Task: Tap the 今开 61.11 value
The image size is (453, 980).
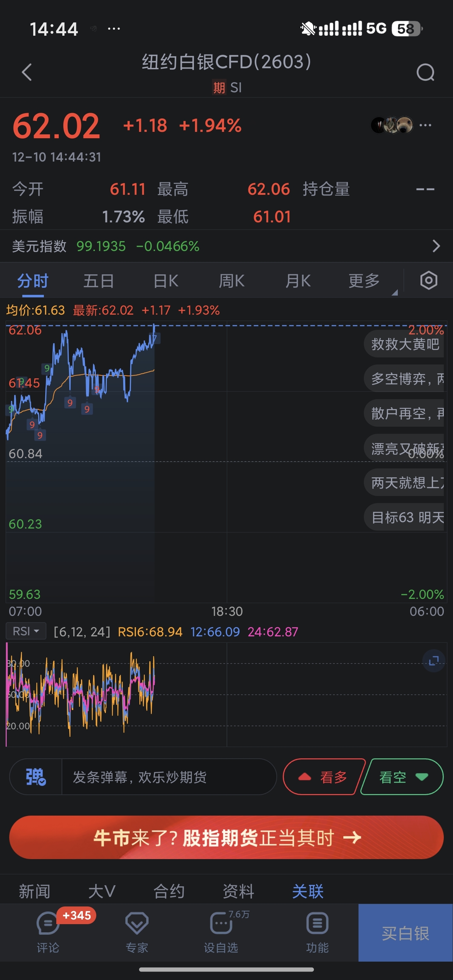Action: (x=128, y=189)
